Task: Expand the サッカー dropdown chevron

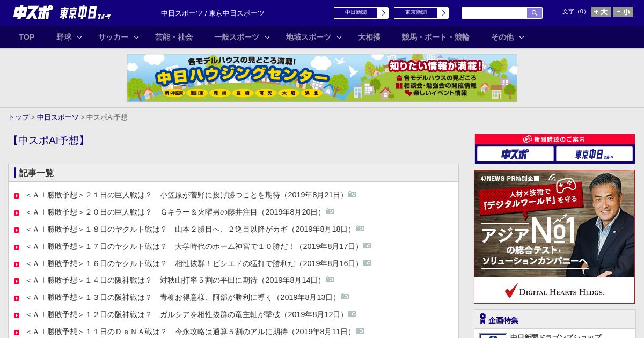Action: coord(136,38)
